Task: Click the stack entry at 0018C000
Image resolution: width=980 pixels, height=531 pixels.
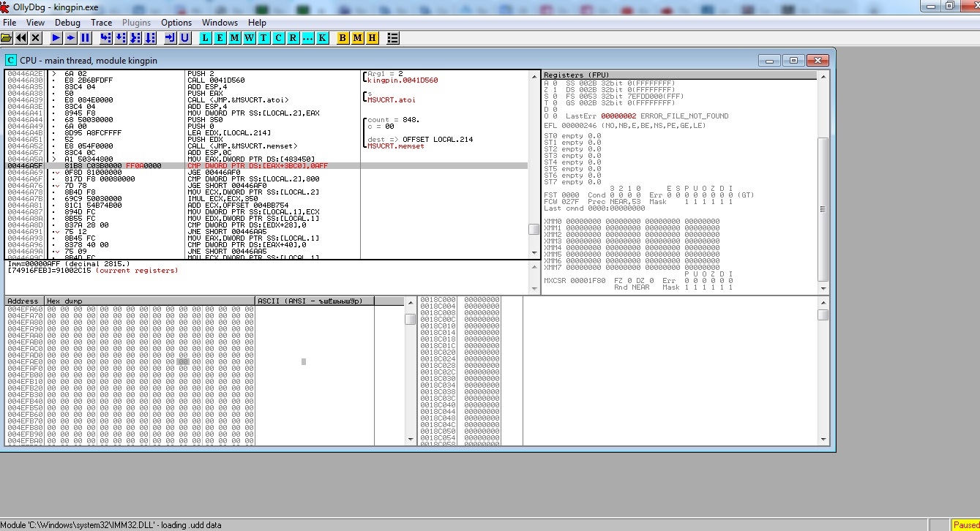Action: pos(460,299)
